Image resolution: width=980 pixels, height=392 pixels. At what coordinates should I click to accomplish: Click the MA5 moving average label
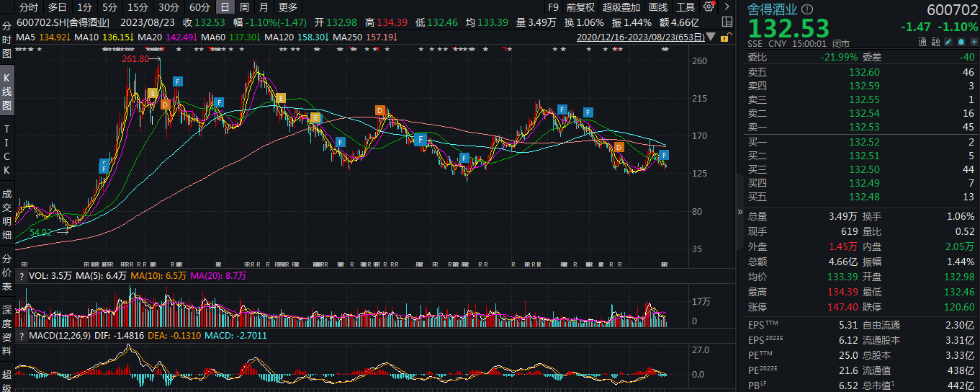pyautogui.click(x=26, y=37)
